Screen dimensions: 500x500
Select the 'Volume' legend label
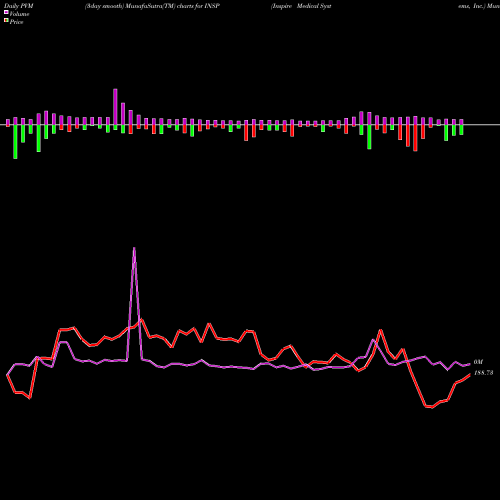tap(19, 14)
